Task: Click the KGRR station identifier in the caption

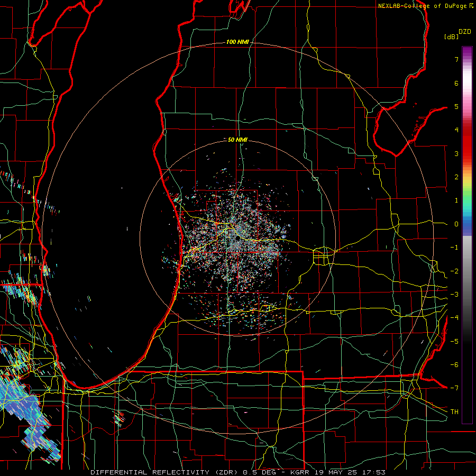Action: (300, 472)
